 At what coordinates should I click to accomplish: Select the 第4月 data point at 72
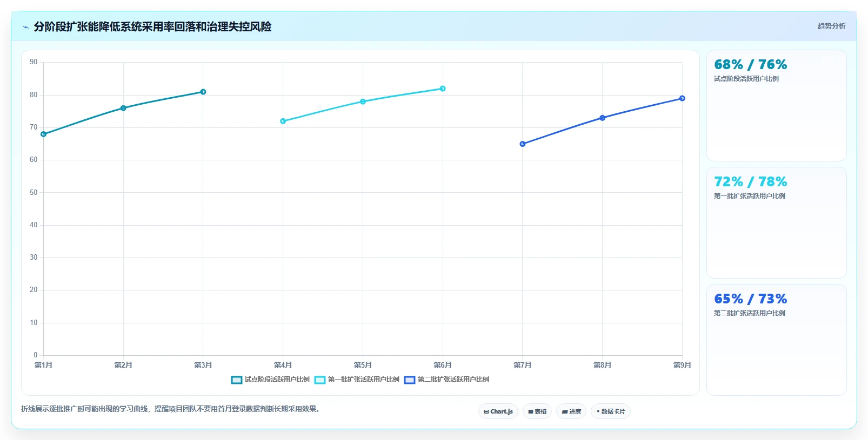283,121
